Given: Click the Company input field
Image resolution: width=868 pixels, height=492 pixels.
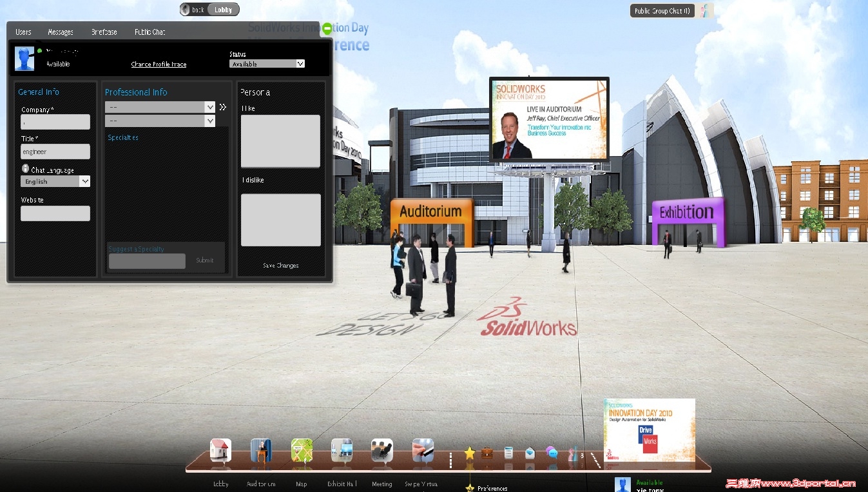Looking at the screenshot, I should [x=55, y=122].
